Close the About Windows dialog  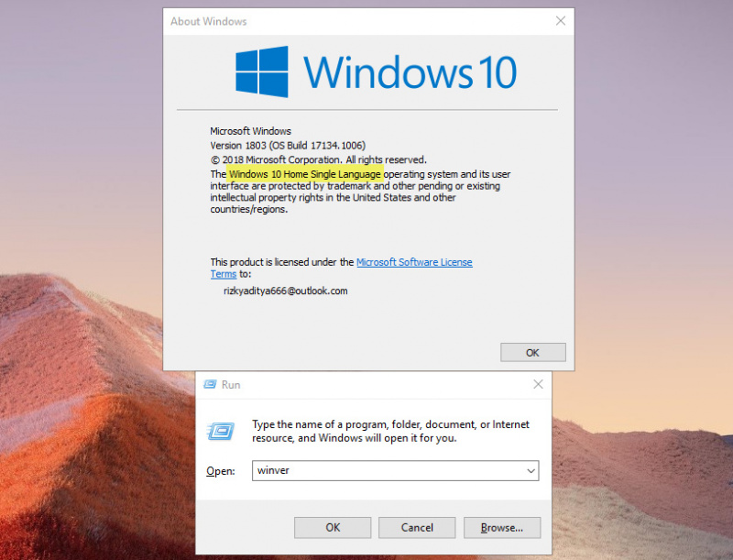tap(561, 20)
